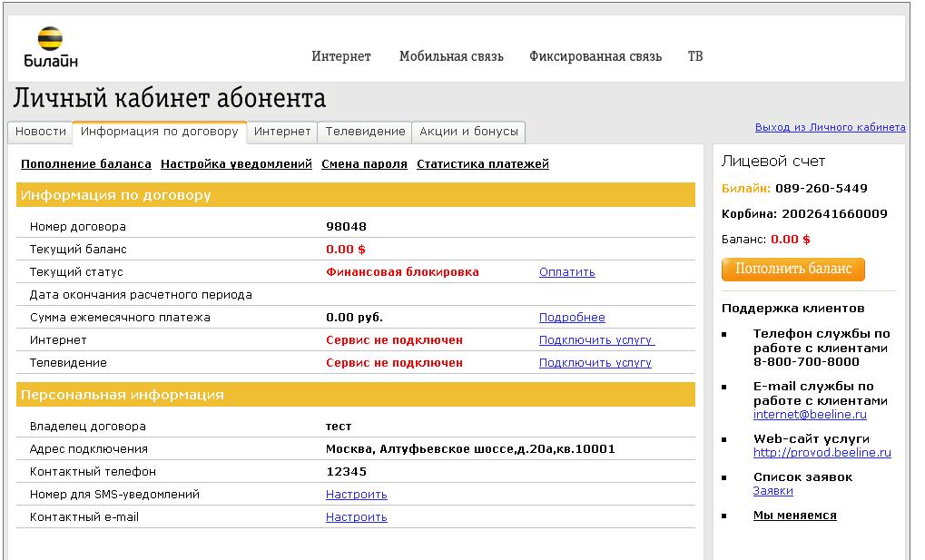Click the contract owner value тест

pos(339,427)
